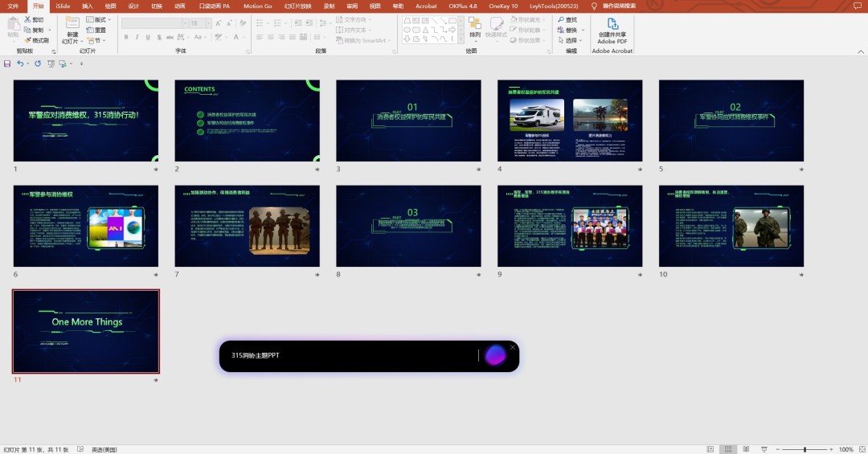868x454 pixels.
Task: Switch to the Motion Go tab
Action: click(257, 6)
